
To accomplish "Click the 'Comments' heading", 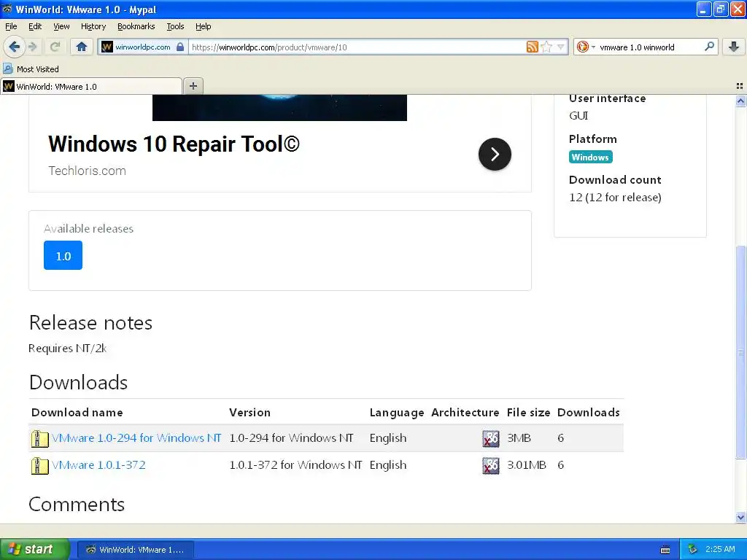I will point(77,505).
